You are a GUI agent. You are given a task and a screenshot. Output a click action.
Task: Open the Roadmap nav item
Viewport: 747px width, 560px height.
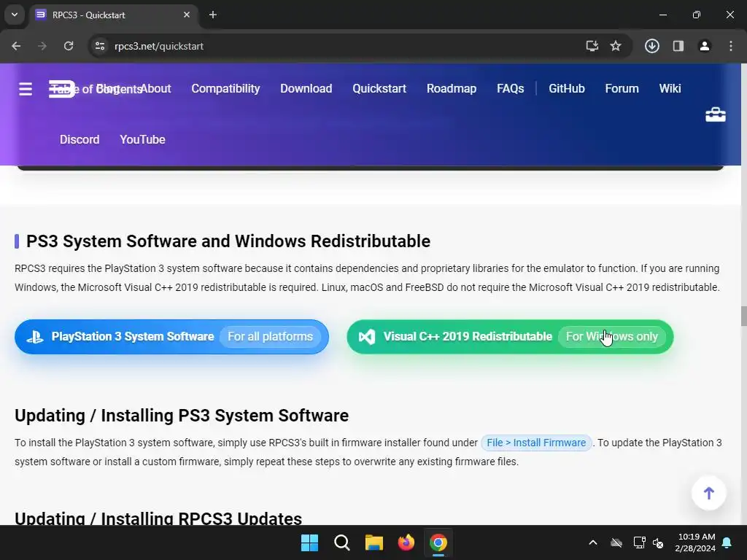(x=451, y=88)
